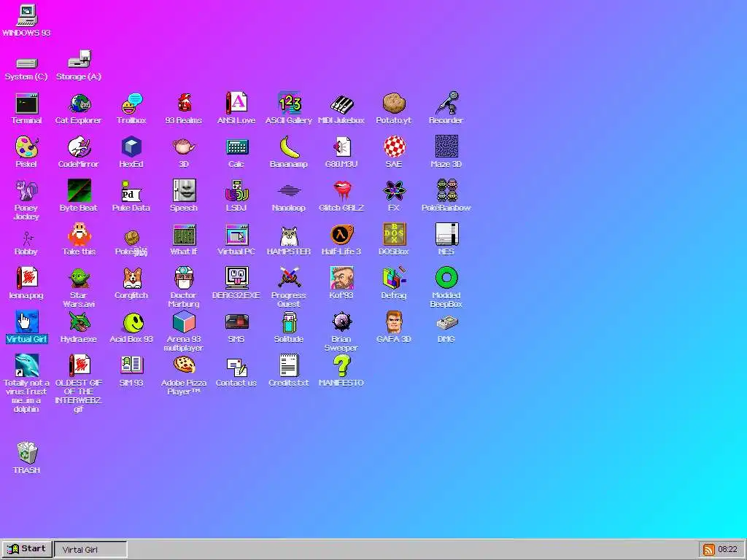Open DOSBox icon
747x560 pixels.
[x=393, y=236]
